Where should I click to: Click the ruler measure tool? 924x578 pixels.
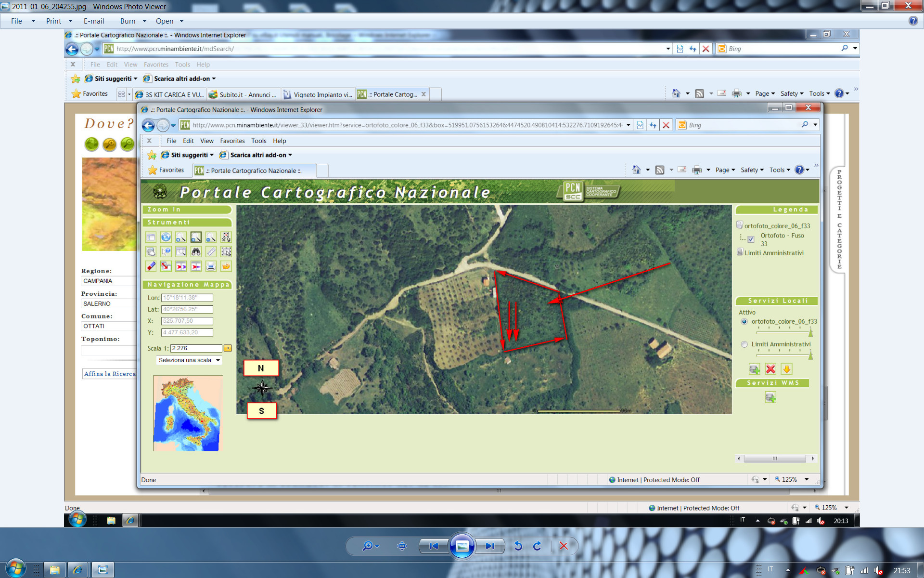(x=211, y=251)
